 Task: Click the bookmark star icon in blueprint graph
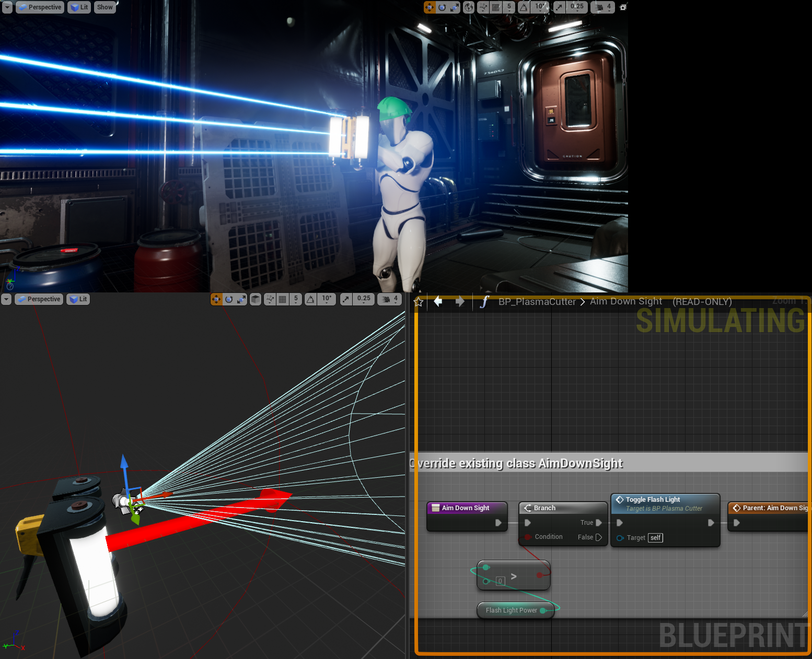419,302
